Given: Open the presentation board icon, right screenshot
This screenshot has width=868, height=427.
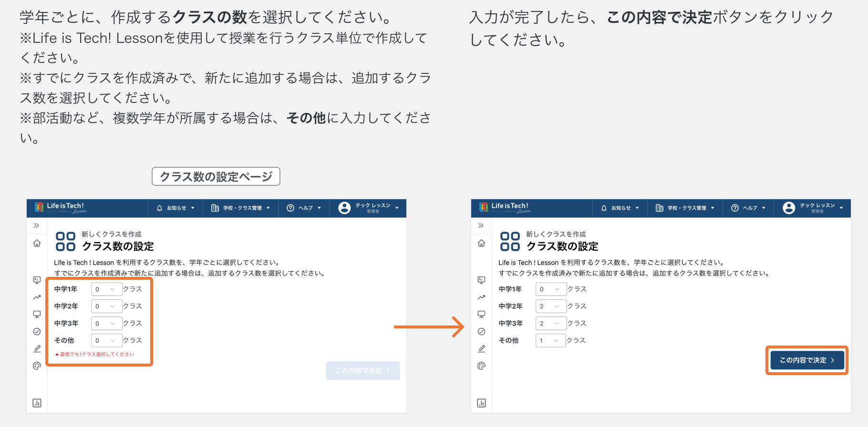Looking at the screenshot, I should [481, 314].
